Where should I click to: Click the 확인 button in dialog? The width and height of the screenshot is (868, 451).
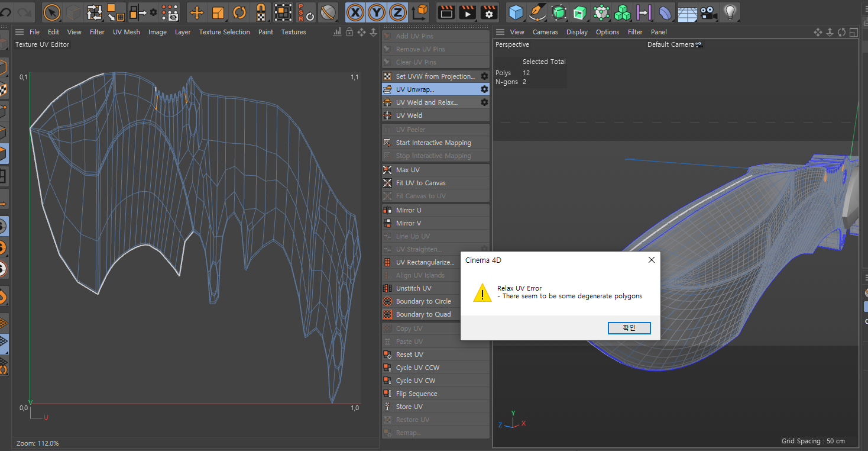[x=629, y=328]
